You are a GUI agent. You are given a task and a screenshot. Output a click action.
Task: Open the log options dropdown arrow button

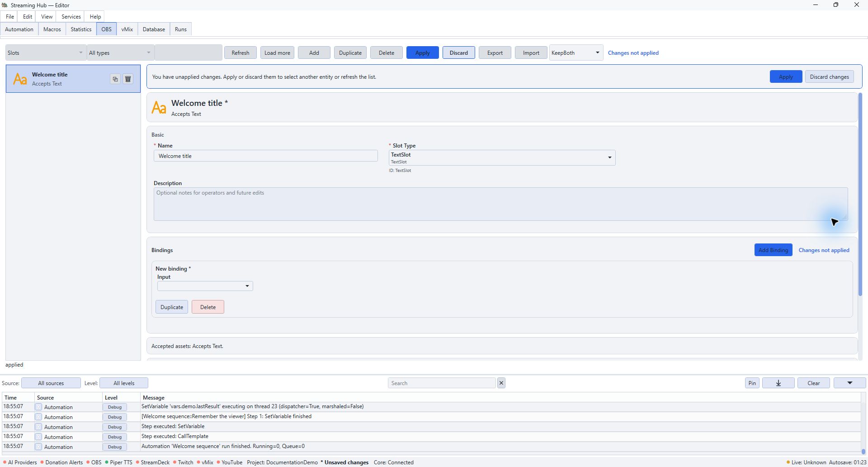point(849,383)
